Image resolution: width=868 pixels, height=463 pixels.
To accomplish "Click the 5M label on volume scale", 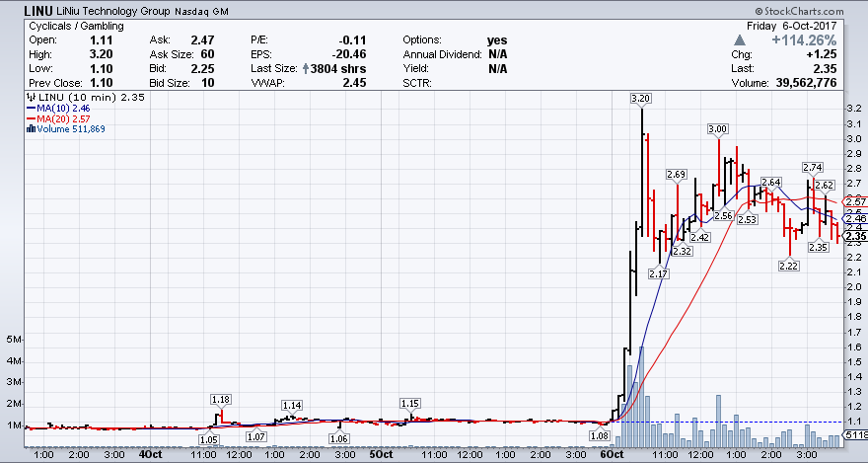I will coord(11,339).
